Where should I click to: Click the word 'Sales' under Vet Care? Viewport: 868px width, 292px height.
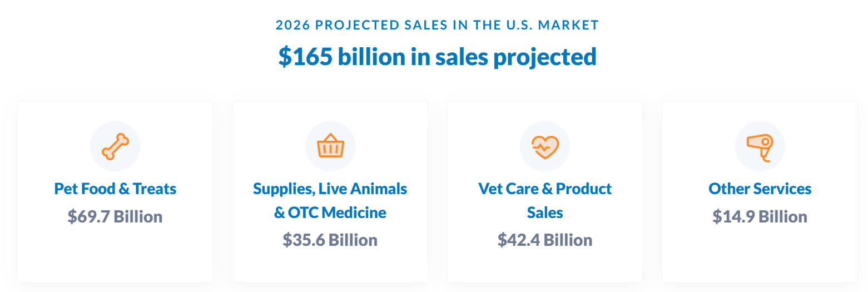pyautogui.click(x=545, y=213)
